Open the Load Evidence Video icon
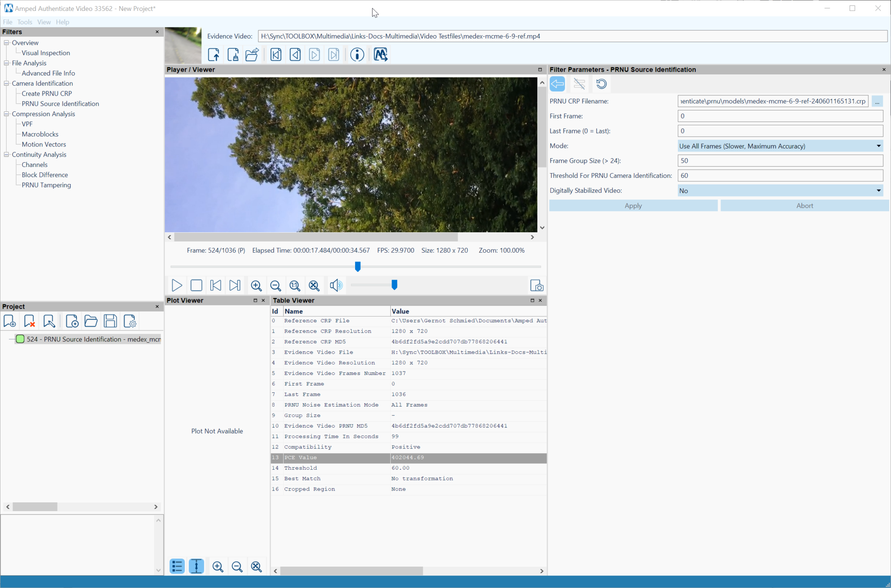This screenshot has width=891, height=588. pyautogui.click(x=214, y=54)
